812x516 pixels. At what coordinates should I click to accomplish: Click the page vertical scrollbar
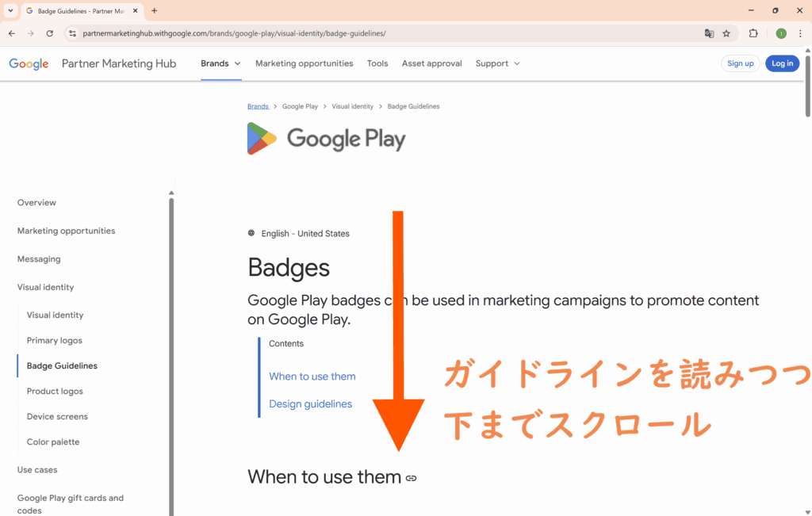click(807, 87)
